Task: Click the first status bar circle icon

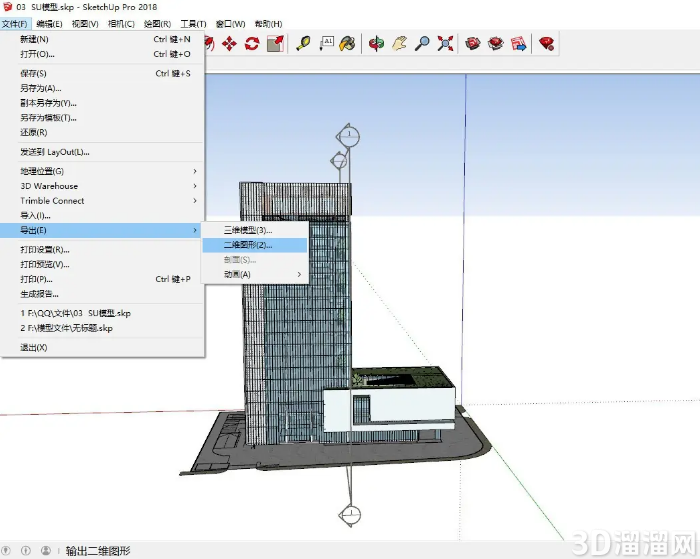Action: click(6, 551)
